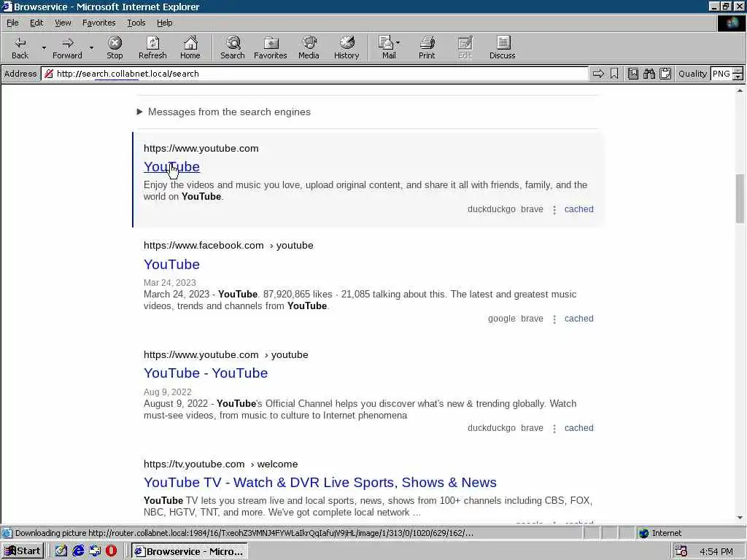Click the https://www.facebook.com › youtube URL text
This screenshot has height=560, width=747.
coord(228,245)
